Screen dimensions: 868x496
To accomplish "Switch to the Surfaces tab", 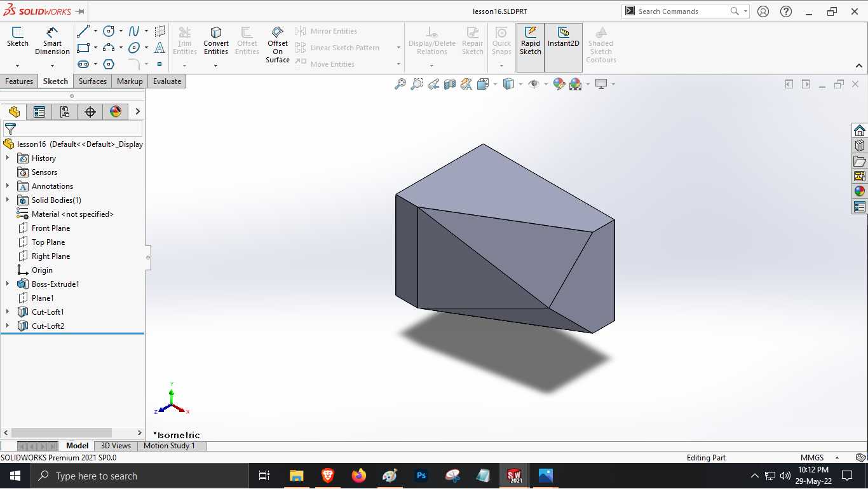I will (93, 81).
